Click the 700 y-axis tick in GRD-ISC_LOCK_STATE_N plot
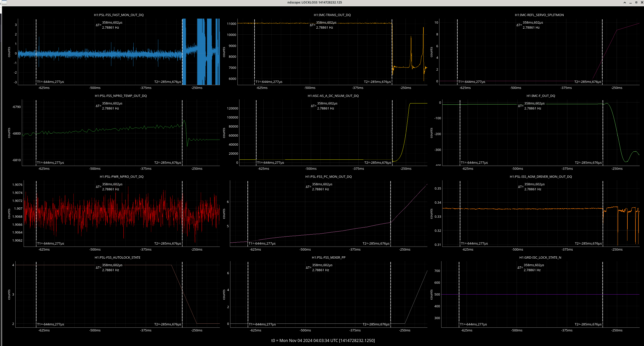Screen dimensions: 644x346 click(437, 271)
